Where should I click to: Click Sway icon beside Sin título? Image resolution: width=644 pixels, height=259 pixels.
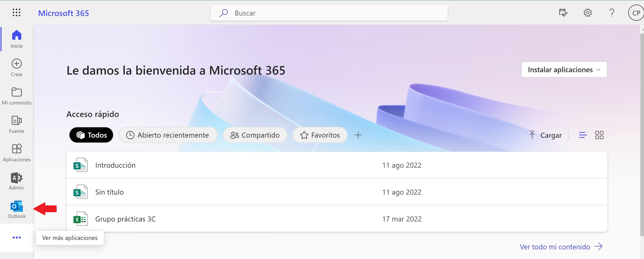pos(80,192)
